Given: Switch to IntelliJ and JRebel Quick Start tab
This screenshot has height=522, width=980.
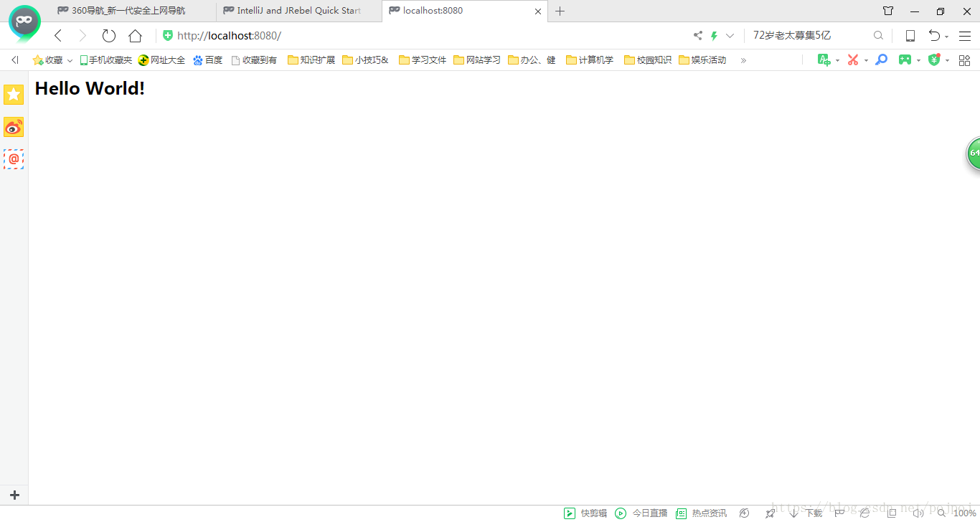Looking at the screenshot, I should [299, 11].
